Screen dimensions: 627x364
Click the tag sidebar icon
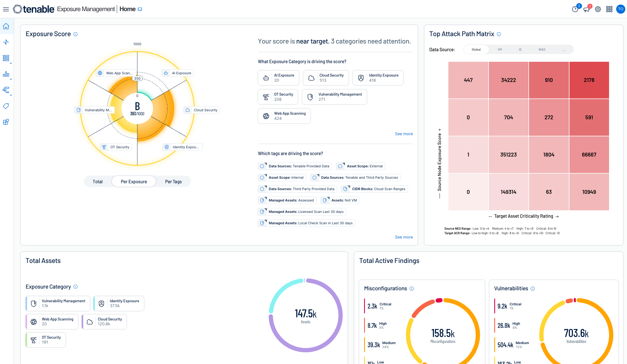pyautogui.click(x=6, y=106)
